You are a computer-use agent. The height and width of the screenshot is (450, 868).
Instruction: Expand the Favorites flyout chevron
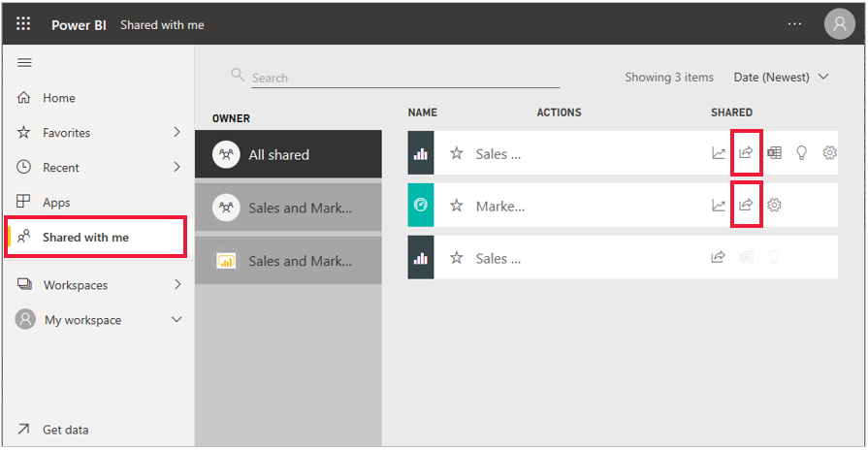coord(177,132)
